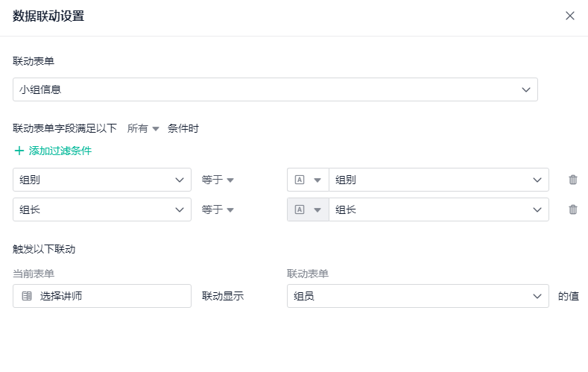
Task: Click field type icon in 组别 row
Action: [x=300, y=180]
